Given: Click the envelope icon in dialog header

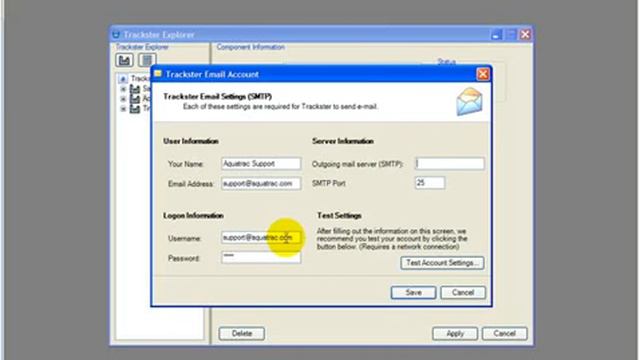Looking at the screenshot, I should click(469, 102).
